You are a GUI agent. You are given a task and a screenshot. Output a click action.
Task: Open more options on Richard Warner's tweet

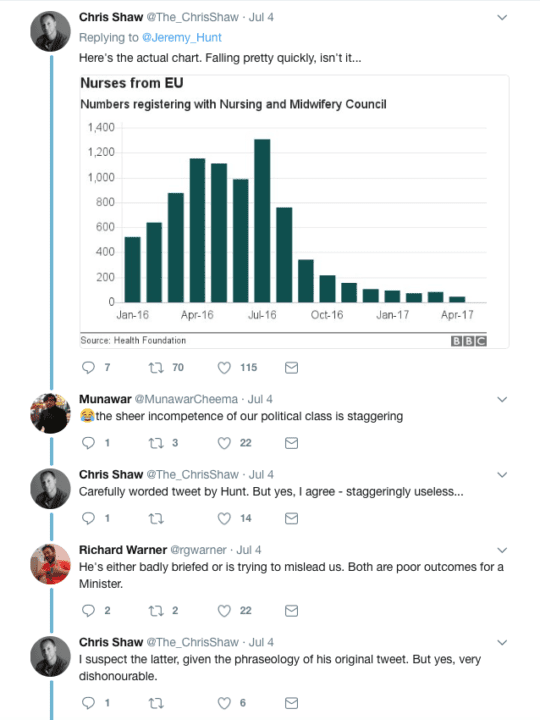[502, 550]
